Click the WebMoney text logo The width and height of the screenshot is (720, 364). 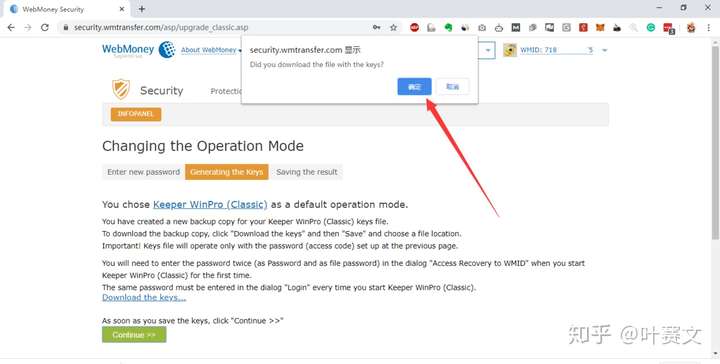pyautogui.click(x=128, y=50)
